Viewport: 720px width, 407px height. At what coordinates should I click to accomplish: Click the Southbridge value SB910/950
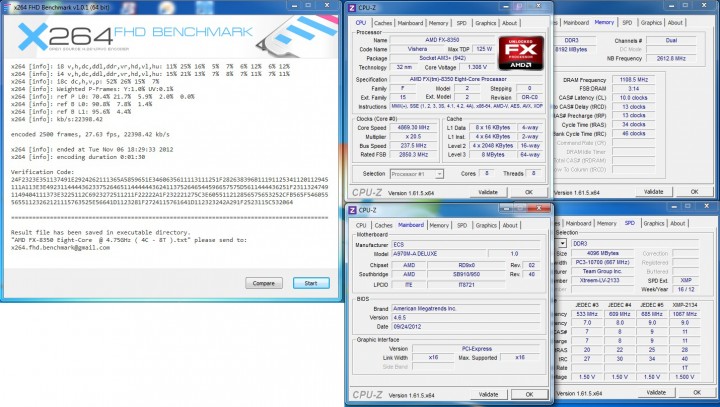466,274
